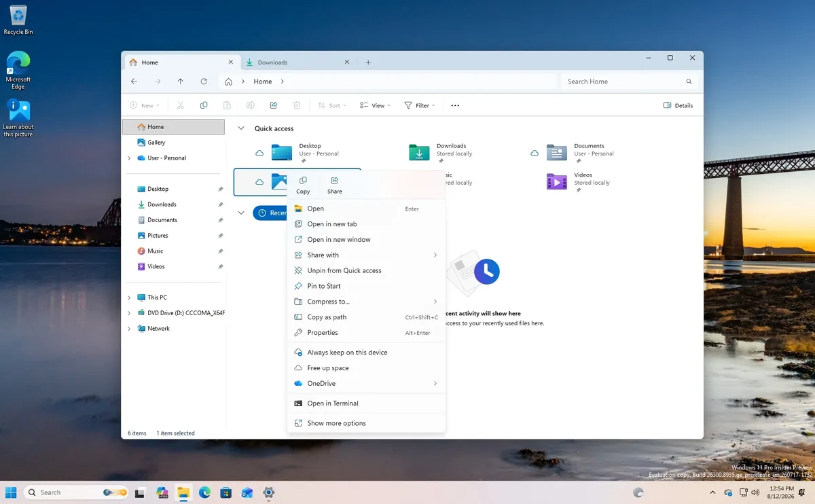Open Settings gear on taskbar

pyautogui.click(x=268, y=492)
